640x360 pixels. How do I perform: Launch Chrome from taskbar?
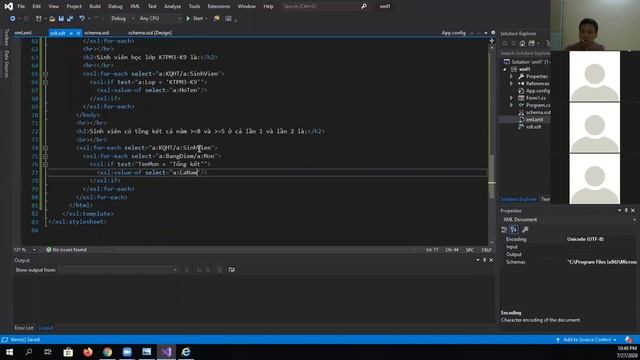(107, 352)
